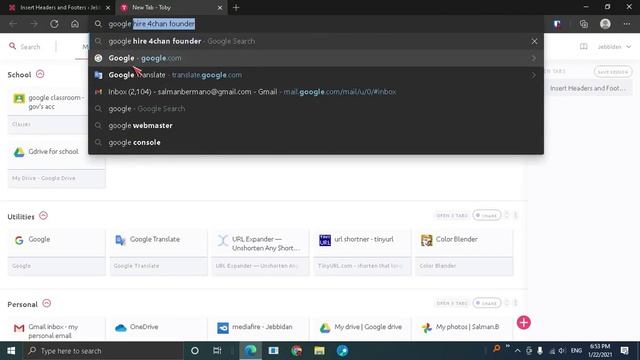Viewport: 640px width, 360px height.
Task: Choose 'google - Google Search' suggestion
Action: click(x=316, y=109)
